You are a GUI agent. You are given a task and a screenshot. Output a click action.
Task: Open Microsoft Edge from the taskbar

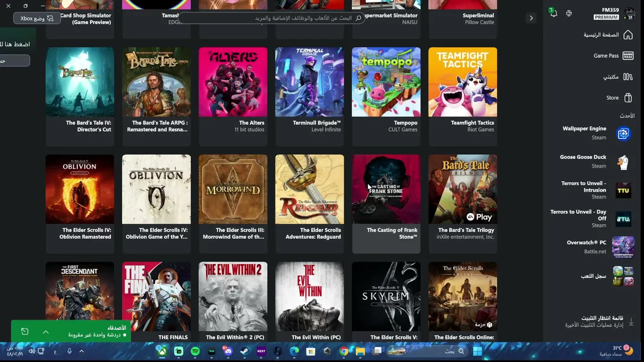[x=294, y=351]
